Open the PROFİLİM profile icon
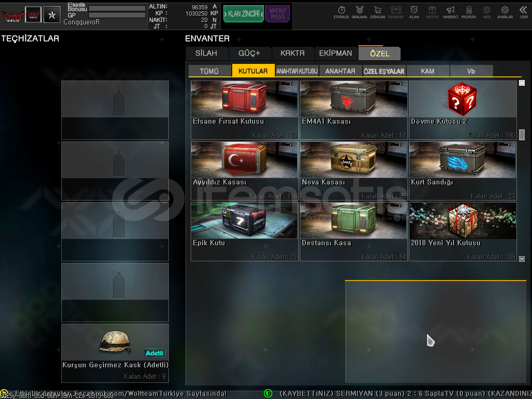532x399 pixels. pyautogui.click(x=469, y=12)
